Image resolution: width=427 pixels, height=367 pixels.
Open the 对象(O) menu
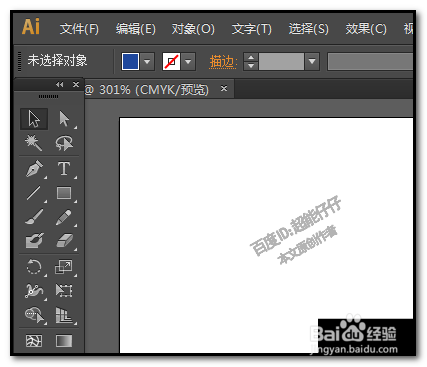(x=193, y=29)
